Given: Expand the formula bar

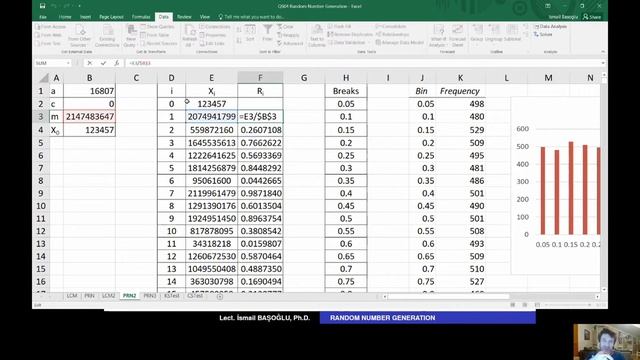Looking at the screenshot, I should [602, 63].
